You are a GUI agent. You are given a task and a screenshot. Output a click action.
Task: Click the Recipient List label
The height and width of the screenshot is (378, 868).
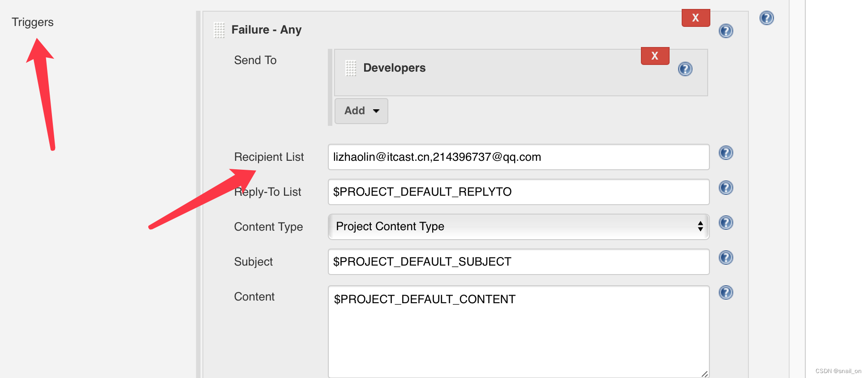coord(269,157)
